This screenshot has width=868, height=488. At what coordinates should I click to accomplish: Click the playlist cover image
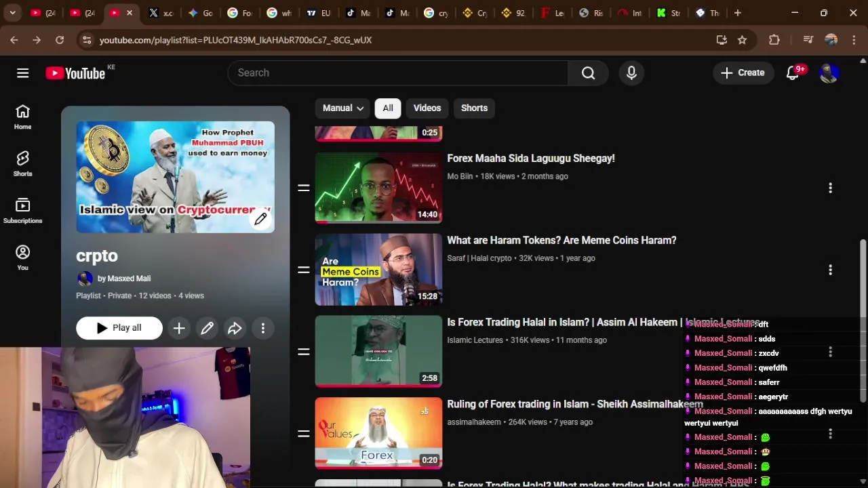175,177
